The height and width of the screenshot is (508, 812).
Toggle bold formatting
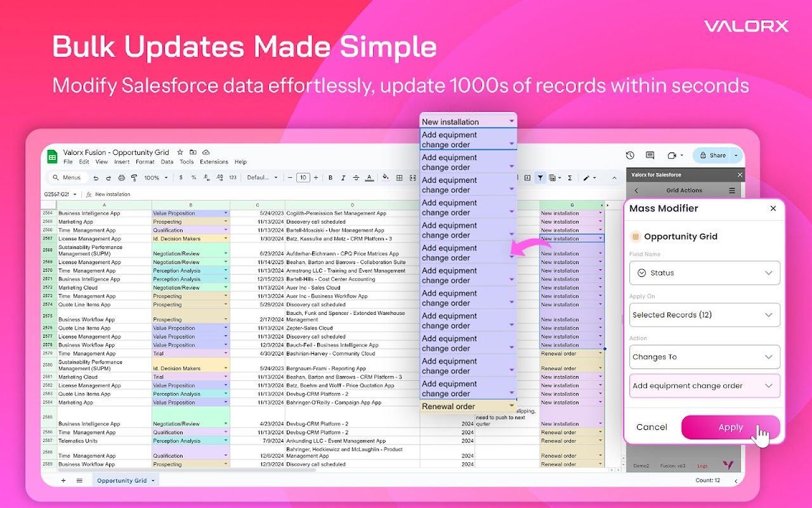click(x=331, y=178)
